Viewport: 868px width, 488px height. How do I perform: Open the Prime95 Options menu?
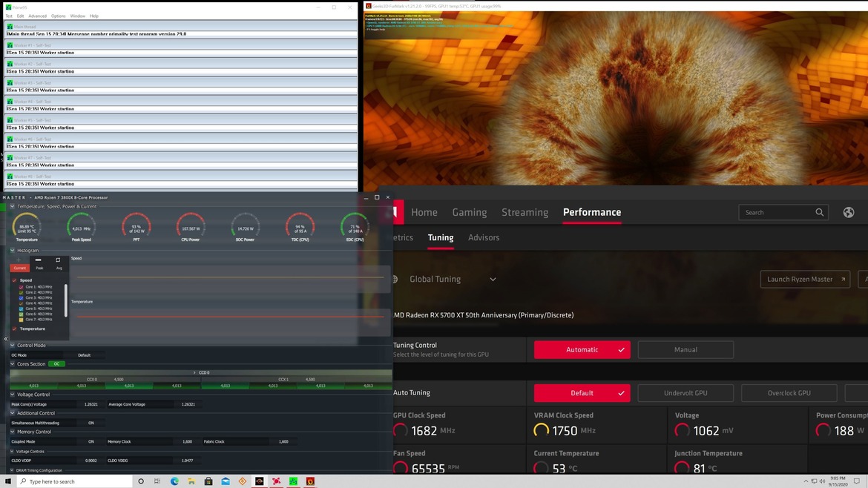58,16
